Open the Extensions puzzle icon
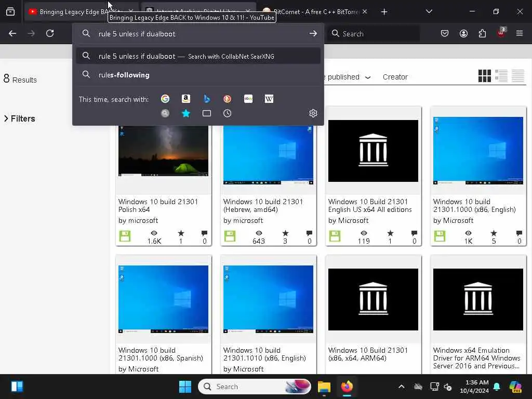Screen dimensions: 532x399 482,33
